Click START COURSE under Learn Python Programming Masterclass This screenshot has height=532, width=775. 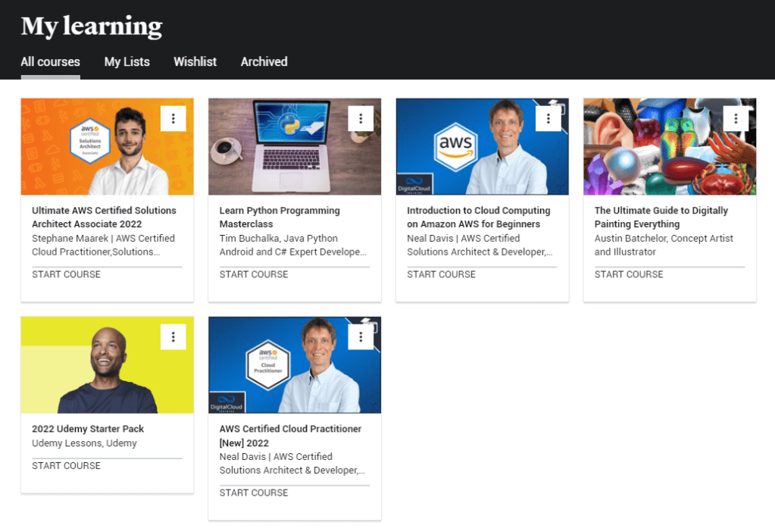(x=254, y=274)
